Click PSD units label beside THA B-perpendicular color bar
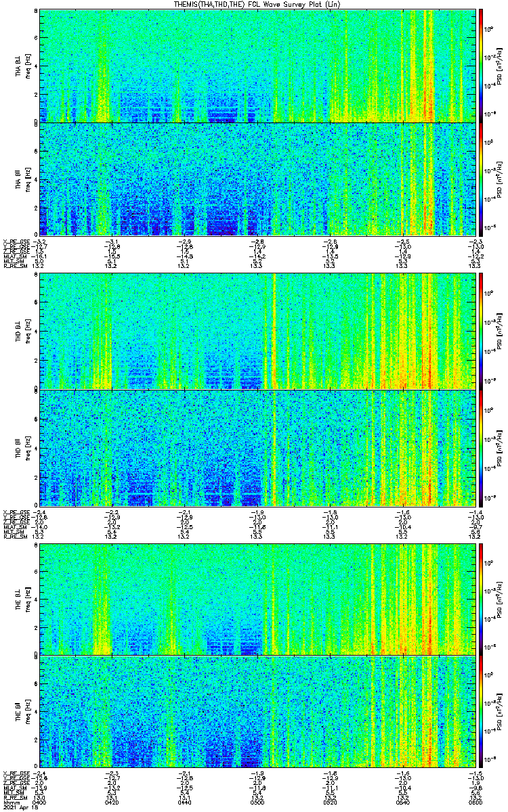Image resolution: width=508 pixels, height=812 pixels. (500, 68)
